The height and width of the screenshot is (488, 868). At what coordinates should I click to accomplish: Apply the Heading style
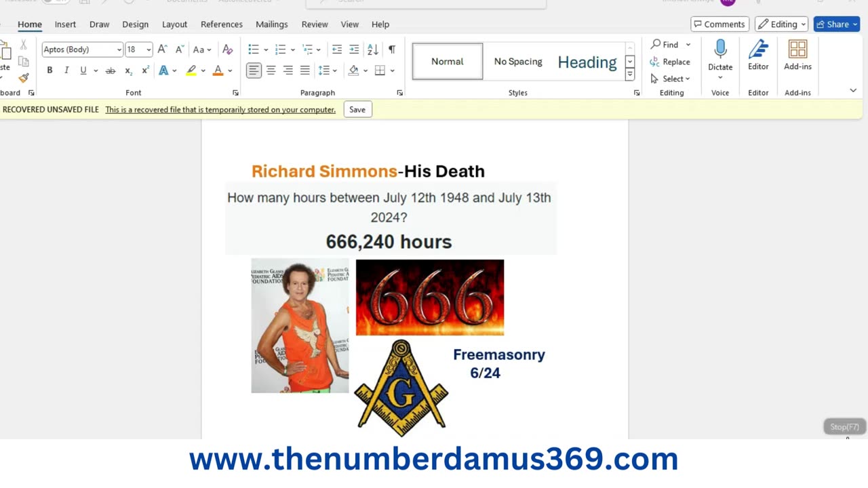(587, 62)
